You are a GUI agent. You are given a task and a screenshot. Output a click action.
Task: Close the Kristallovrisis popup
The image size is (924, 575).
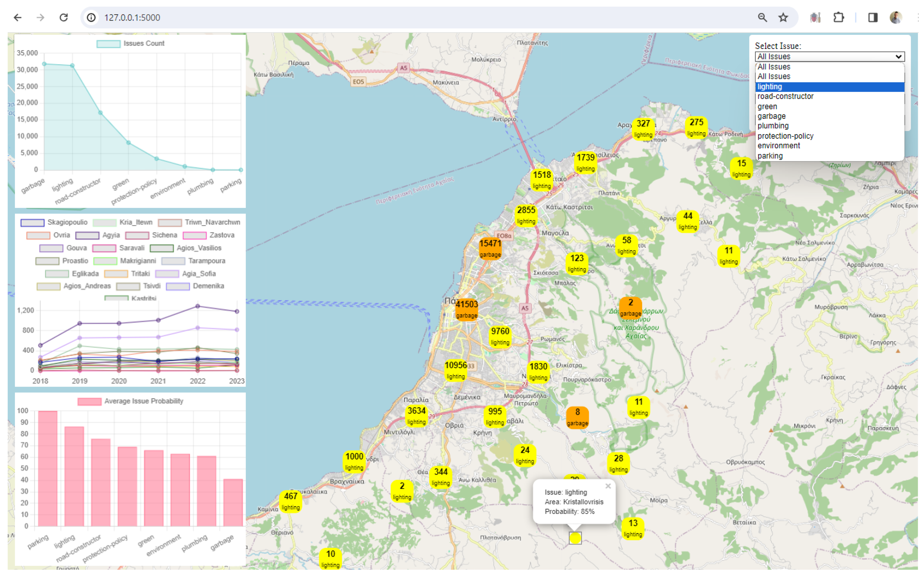(x=608, y=486)
